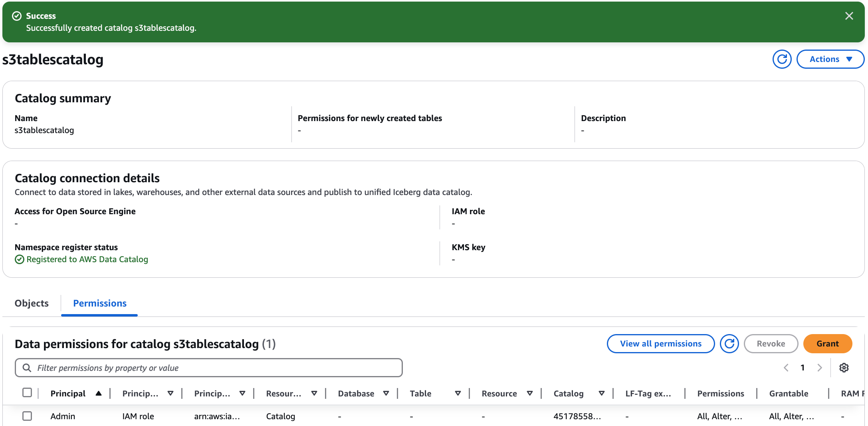Open table preferences gear icon

[844, 368]
